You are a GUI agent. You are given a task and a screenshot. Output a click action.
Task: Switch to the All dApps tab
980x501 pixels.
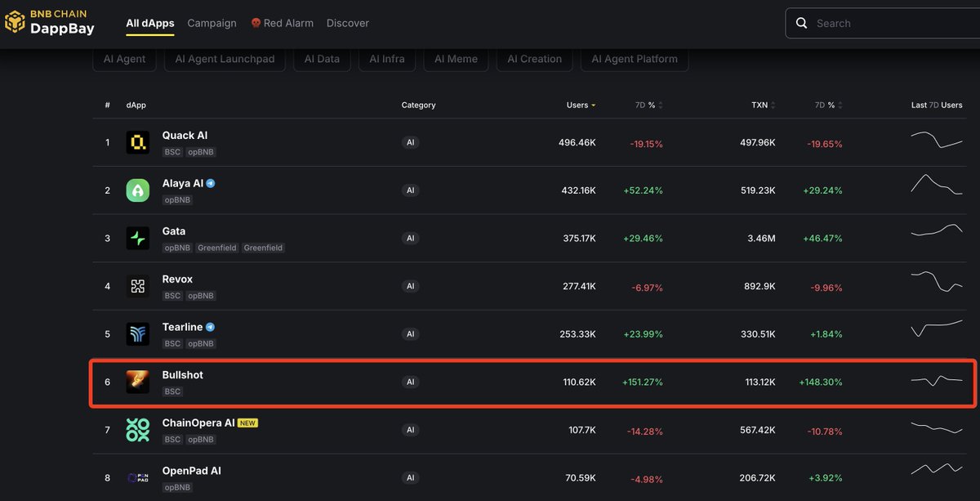click(150, 23)
